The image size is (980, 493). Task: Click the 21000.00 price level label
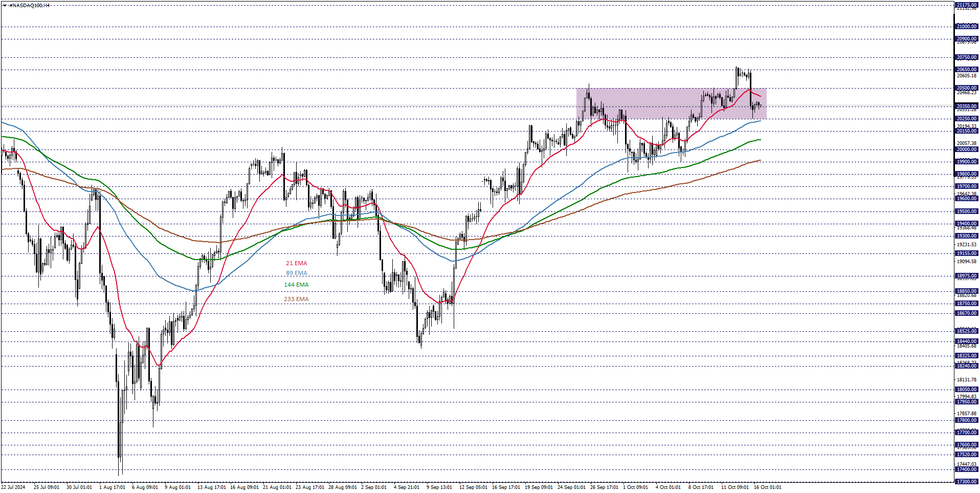(967, 26)
